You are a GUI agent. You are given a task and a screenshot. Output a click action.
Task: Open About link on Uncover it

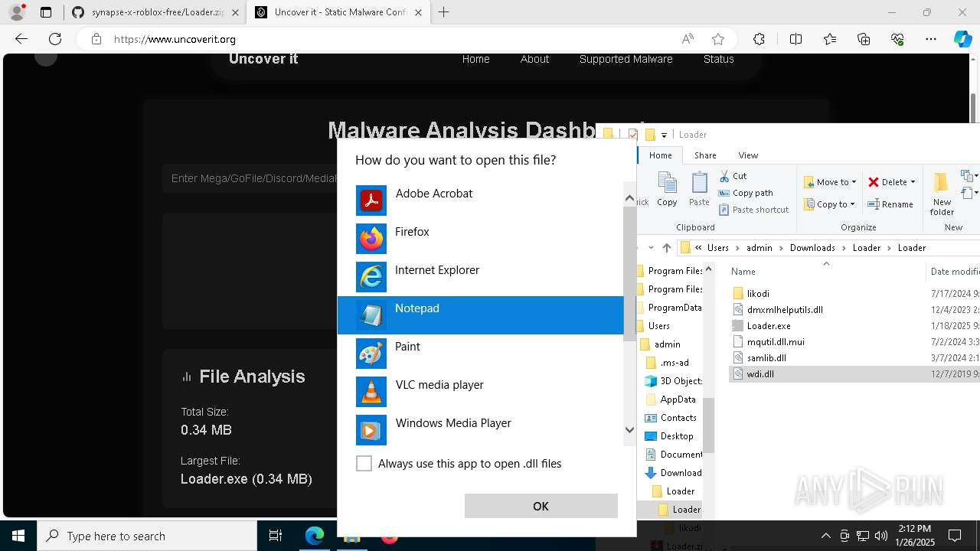click(x=534, y=59)
